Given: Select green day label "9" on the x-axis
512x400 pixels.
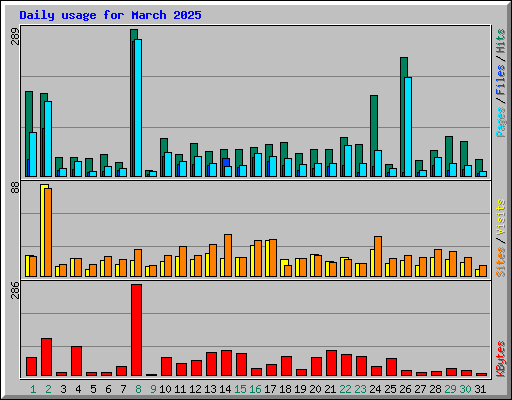Looking at the screenshot, I should click(x=153, y=389).
